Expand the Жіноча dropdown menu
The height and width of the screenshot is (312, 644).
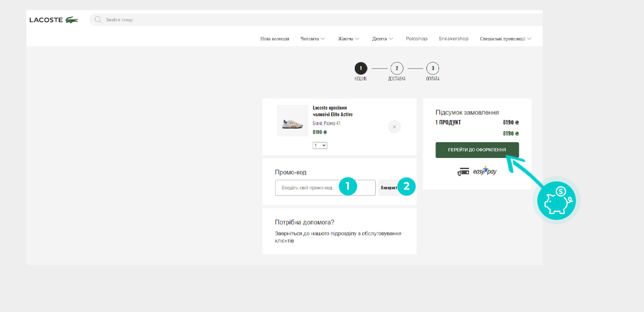pos(349,39)
